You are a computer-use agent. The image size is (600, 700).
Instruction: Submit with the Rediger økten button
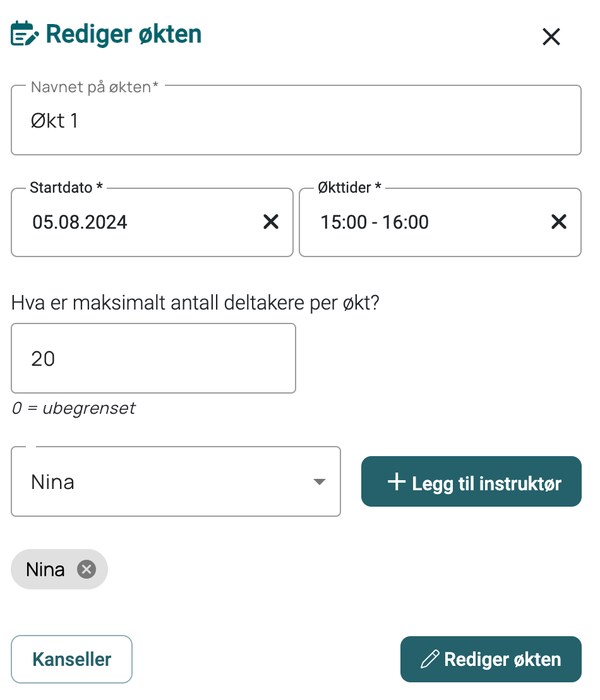tap(491, 660)
